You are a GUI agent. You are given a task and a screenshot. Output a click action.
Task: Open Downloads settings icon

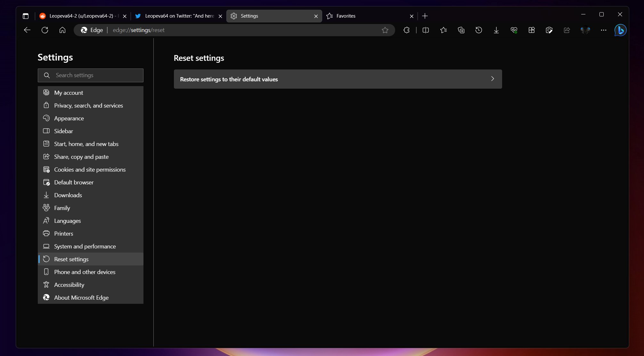pos(46,195)
